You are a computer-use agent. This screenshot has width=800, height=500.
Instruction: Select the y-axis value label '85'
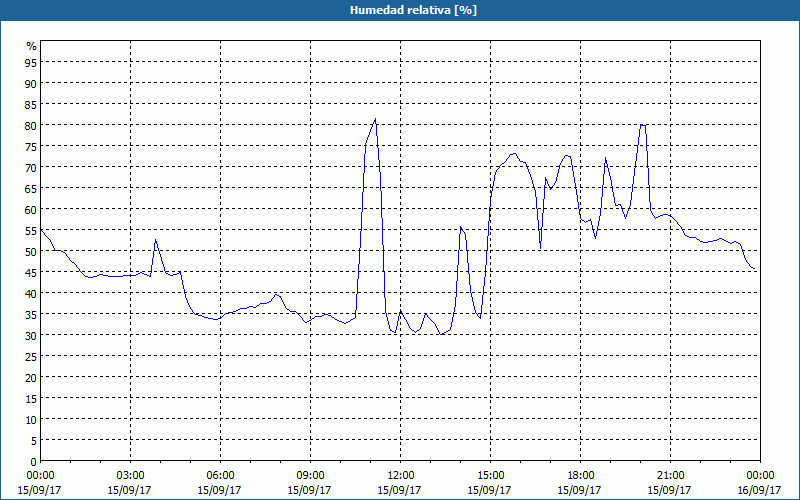click(x=31, y=104)
